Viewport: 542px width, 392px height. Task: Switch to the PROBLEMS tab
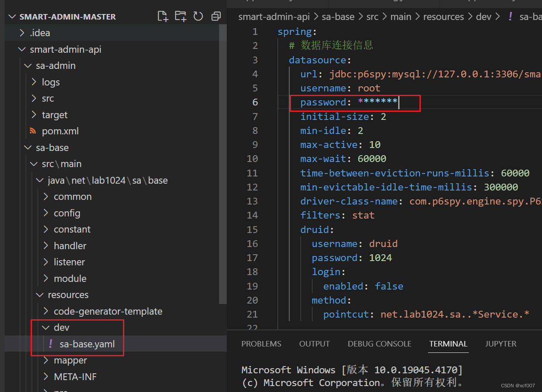[x=261, y=344]
